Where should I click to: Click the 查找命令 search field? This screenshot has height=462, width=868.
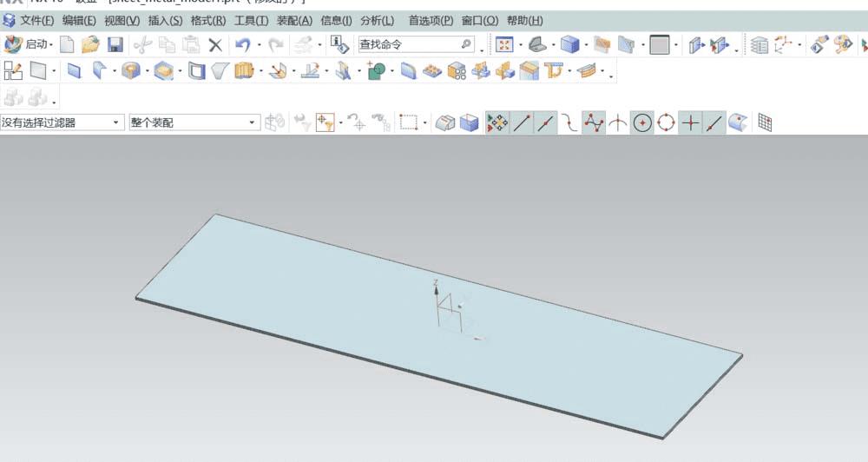pyautogui.click(x=409, y=44)
